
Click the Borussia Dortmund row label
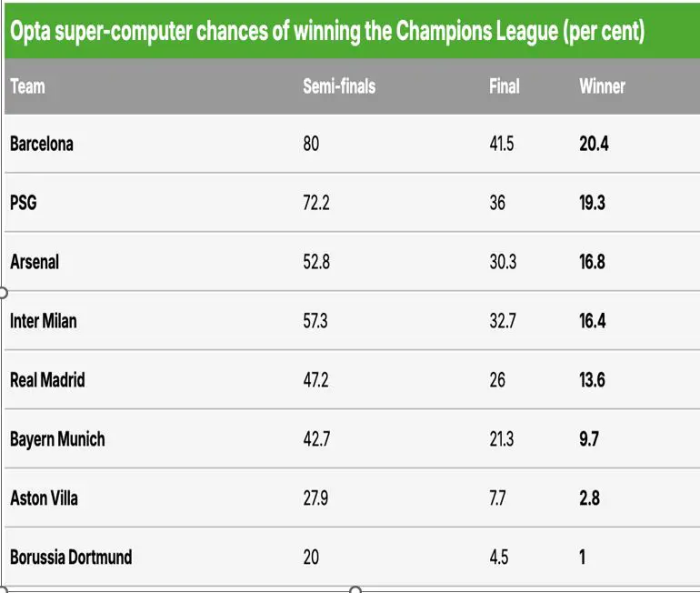(x=71, y=557)
